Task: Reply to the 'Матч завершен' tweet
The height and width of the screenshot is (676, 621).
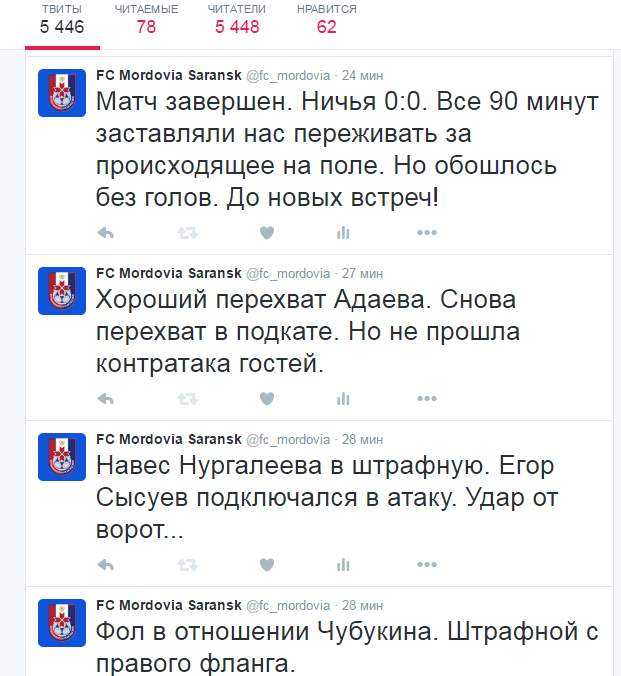Action: click(106, 233)
